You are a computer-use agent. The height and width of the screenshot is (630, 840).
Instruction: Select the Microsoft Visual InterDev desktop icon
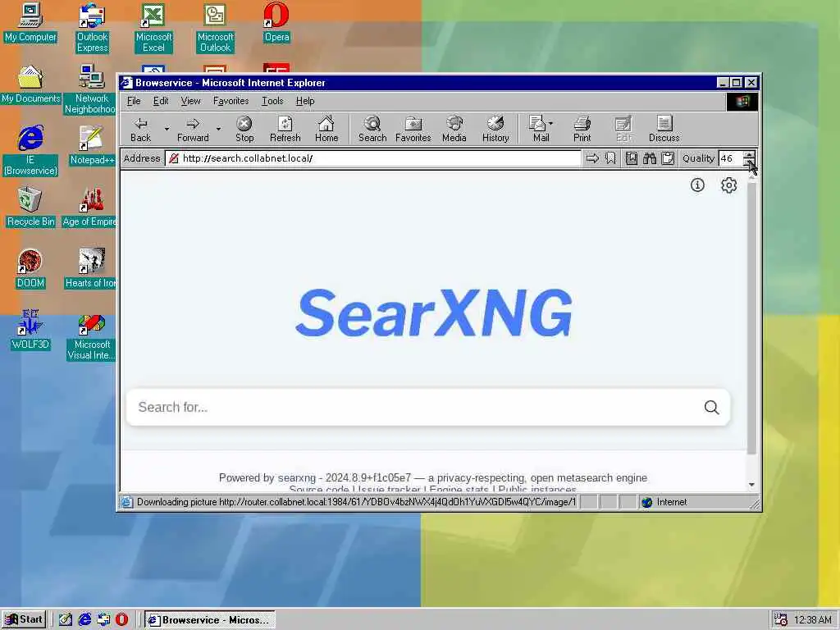point(91,336)
